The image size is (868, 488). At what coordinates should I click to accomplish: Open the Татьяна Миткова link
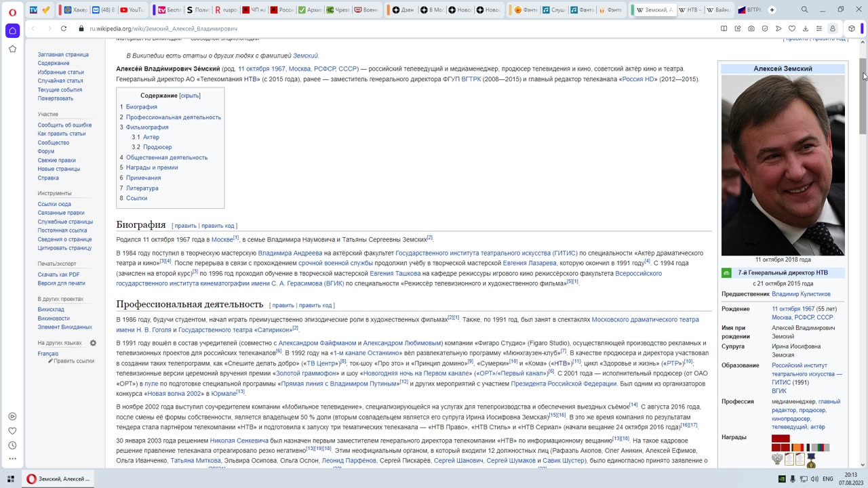[x=196, y=461]
